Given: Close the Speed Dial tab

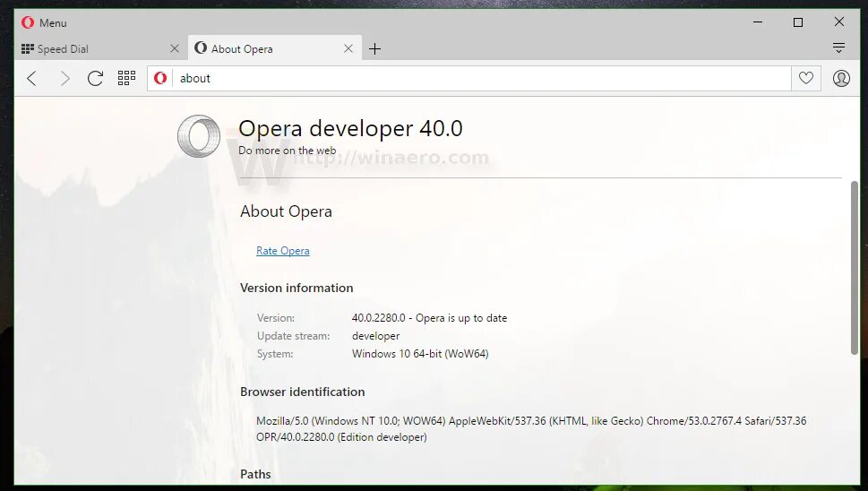Looking at the screenshot, I should (x=175, y=48).
